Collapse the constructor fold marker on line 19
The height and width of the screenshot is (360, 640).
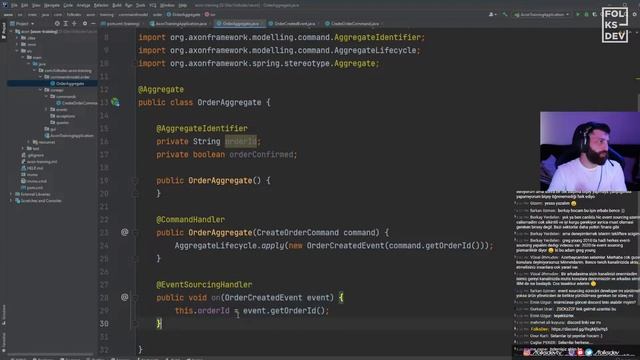tap(135, 180)
